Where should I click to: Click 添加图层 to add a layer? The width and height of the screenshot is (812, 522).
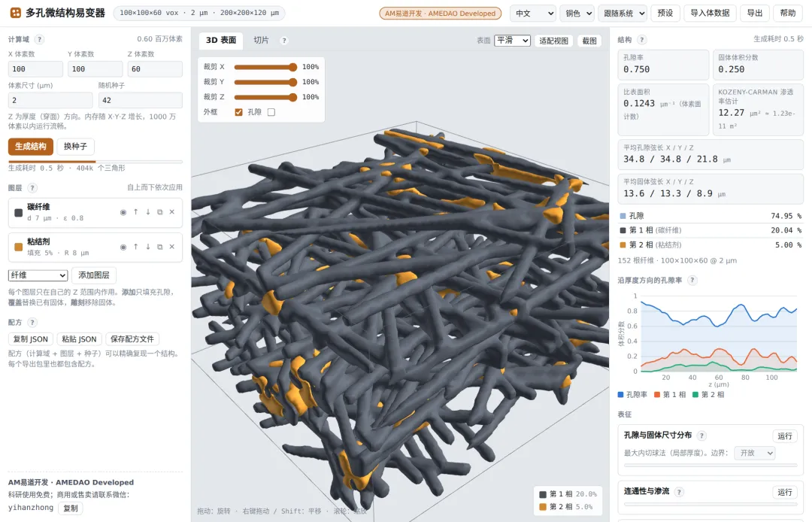[x=94, y=275]
